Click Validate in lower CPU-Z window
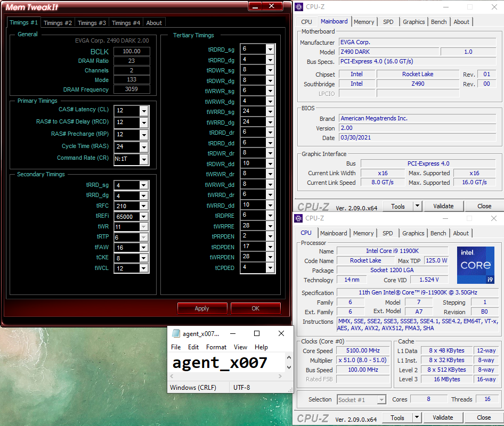Image resolution: width=504 pixels, height=426 pixels. 443,417
